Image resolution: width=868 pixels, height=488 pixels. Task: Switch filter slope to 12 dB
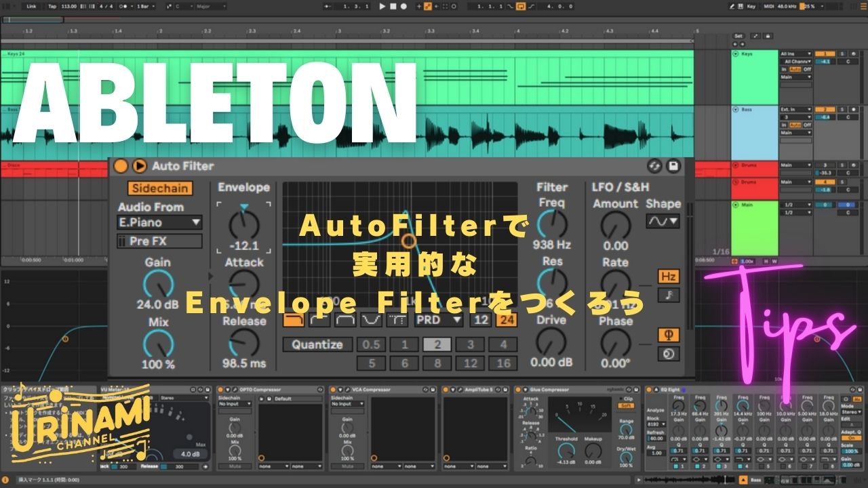(x=481, y=319)
